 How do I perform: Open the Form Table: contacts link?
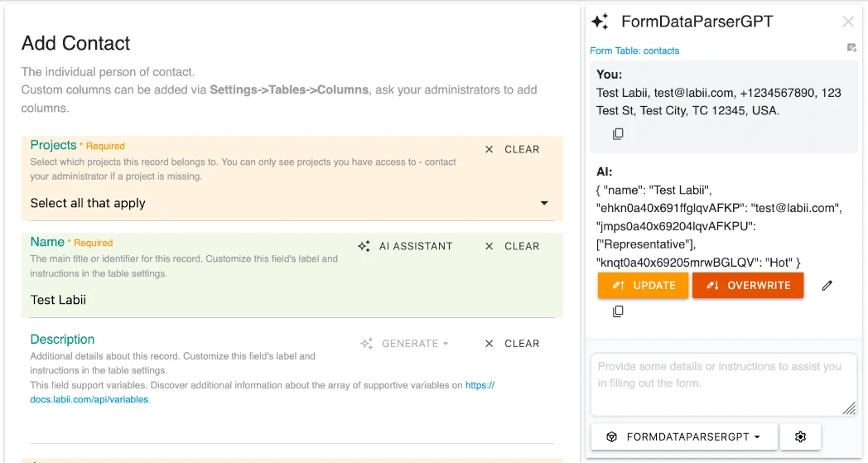point(634,51)
